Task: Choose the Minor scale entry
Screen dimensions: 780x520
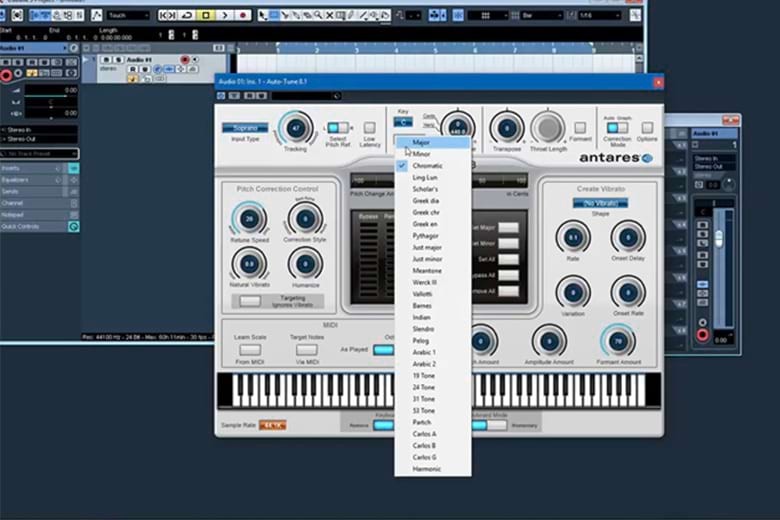Action: pos(433,154)
